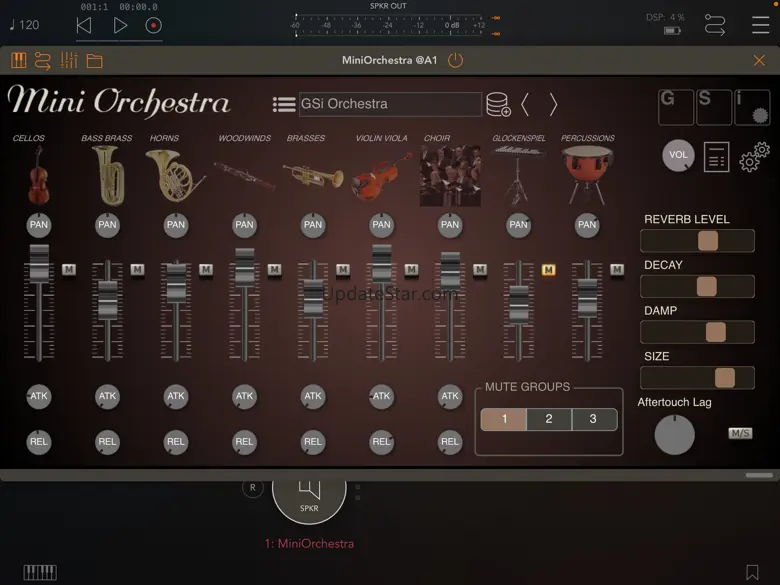Open the document notes icon

point(716,157)
